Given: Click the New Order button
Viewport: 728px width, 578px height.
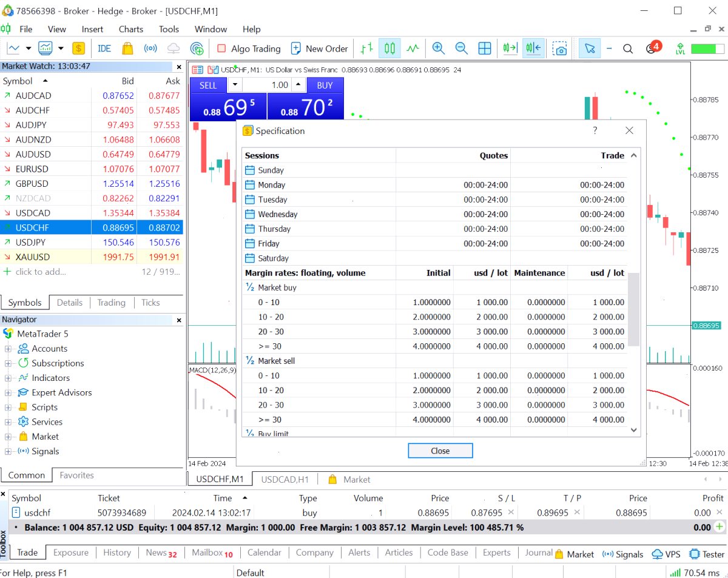Looking at the screenshot, I should [320, 49].
